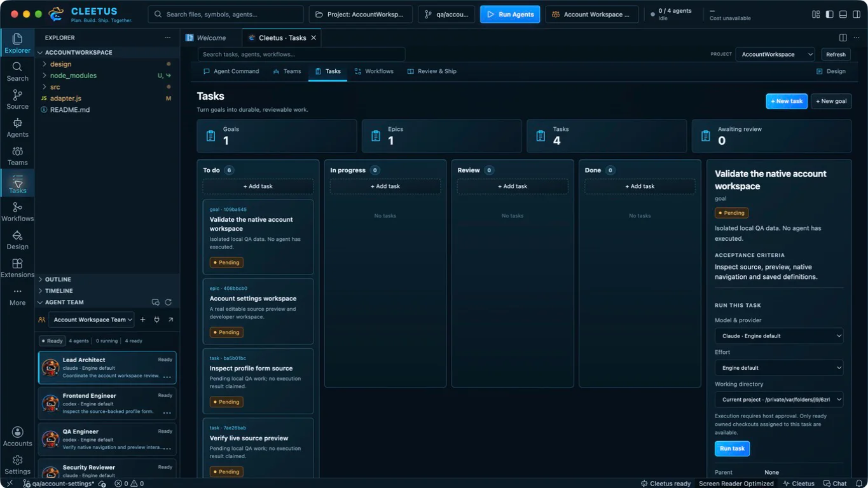
Task: Click the plus icon beside Account Workspace Team
Action: (142, 320)
